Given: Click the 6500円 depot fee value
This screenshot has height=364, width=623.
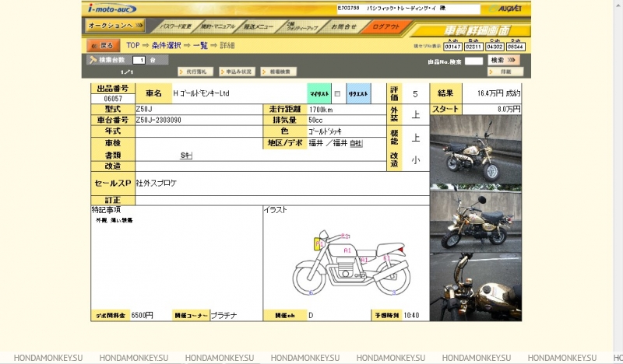Looking at the screenshot, I should tap(142, 315).
